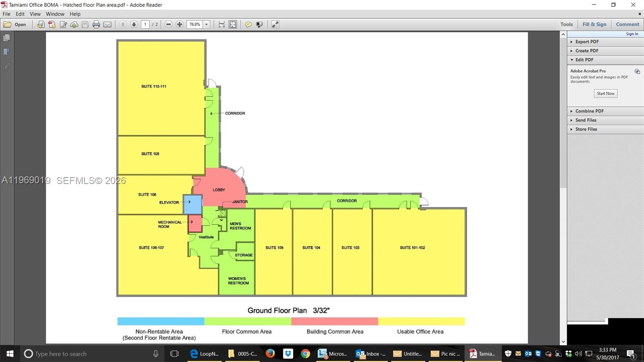This screenshot has height=362, width=644.
Task: Zoom in with the plus button
Action: click(180, 25)
